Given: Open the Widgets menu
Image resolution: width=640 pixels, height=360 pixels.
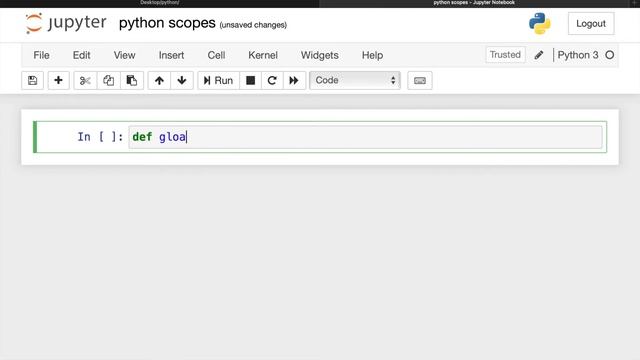Looking at the screenshot, I should [320, 55].
